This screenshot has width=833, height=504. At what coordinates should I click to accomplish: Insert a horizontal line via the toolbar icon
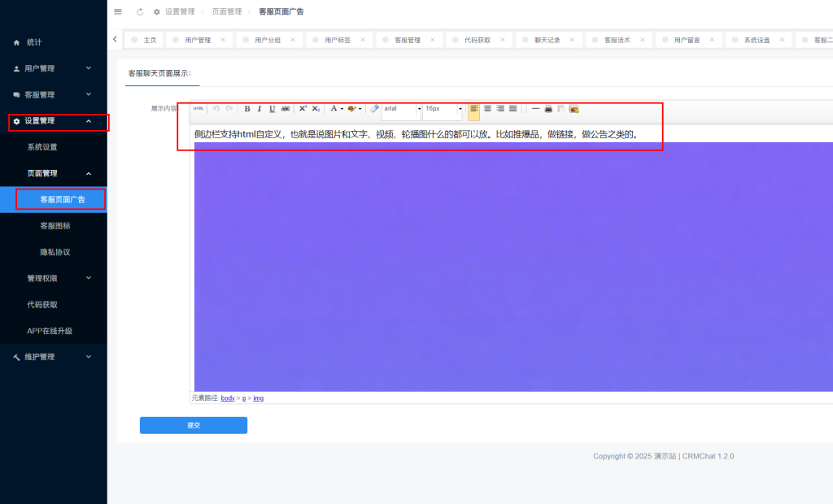[x=536, y=108]
